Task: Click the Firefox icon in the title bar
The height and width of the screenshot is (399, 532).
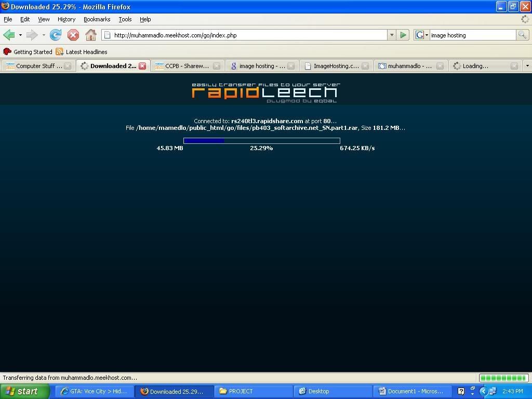Action: click(x=5, y=6)
